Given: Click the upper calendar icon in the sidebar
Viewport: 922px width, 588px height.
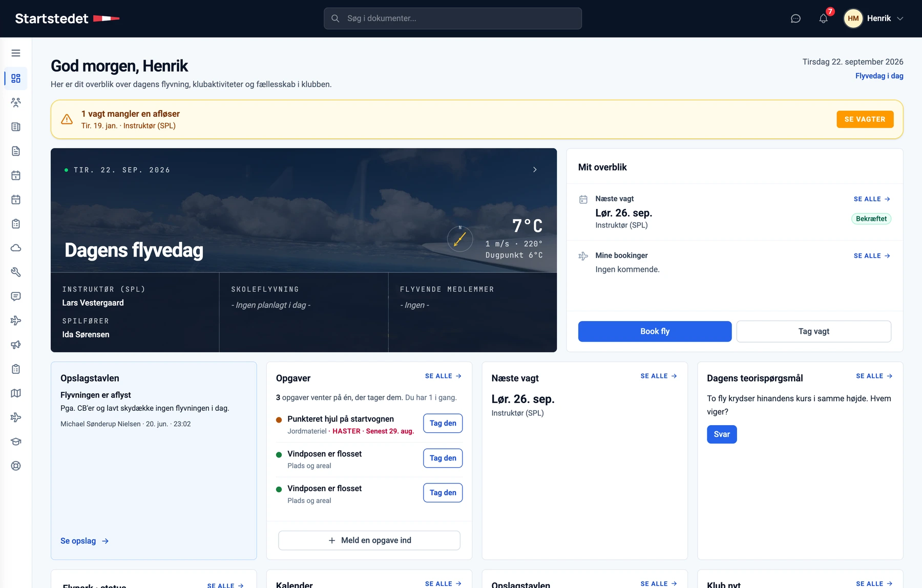Looking at the screenshot, I should [x=16, y=175].
